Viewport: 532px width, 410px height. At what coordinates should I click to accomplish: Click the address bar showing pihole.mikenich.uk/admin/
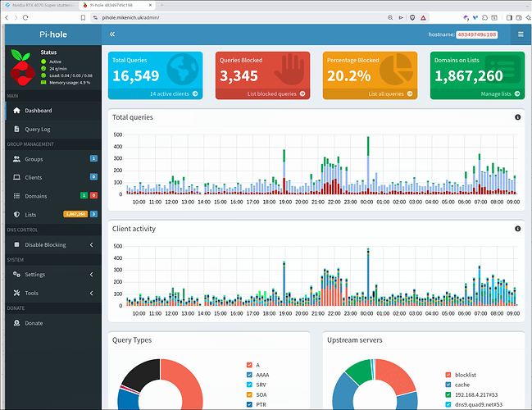238,18
